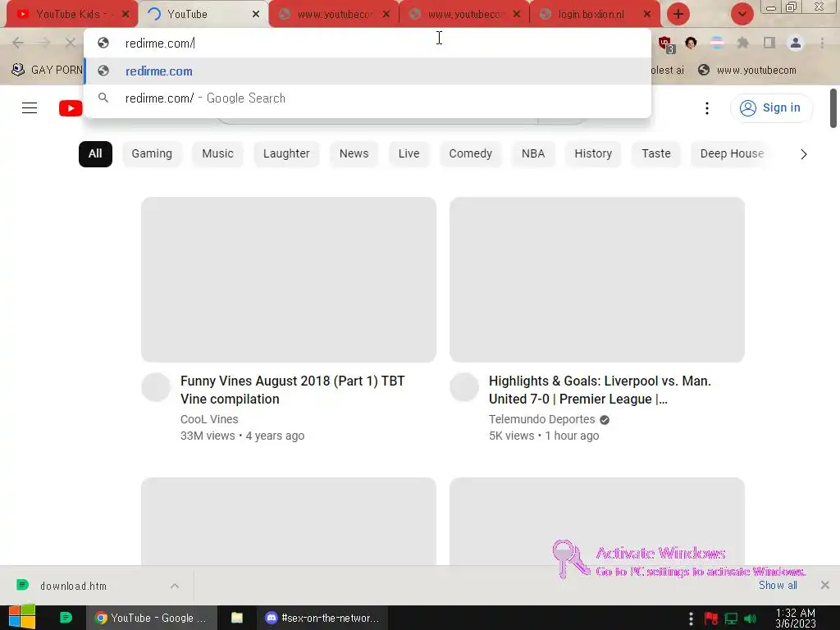Screen dimensions: 840x630
Task: Open a new tab with plus button
Action: (x=678, y=15)
